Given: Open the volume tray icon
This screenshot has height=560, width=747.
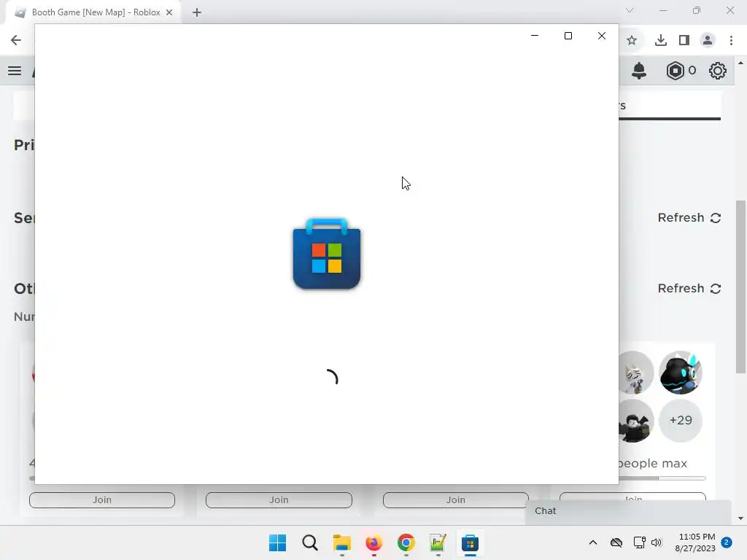Looking at the screenshot, I should point(657,542).
